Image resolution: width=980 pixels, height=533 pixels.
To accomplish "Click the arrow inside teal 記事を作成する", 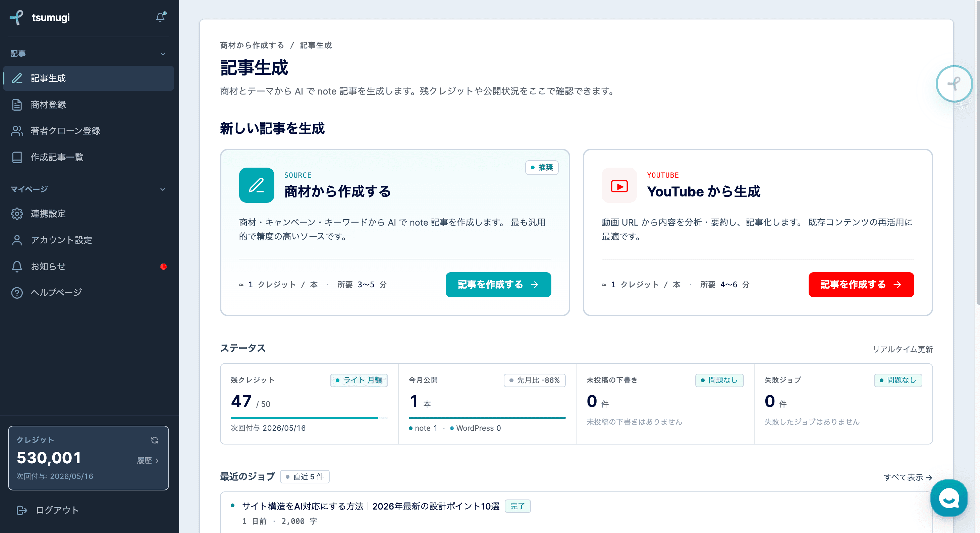I will pyautogui.click(x=535, y=284).
